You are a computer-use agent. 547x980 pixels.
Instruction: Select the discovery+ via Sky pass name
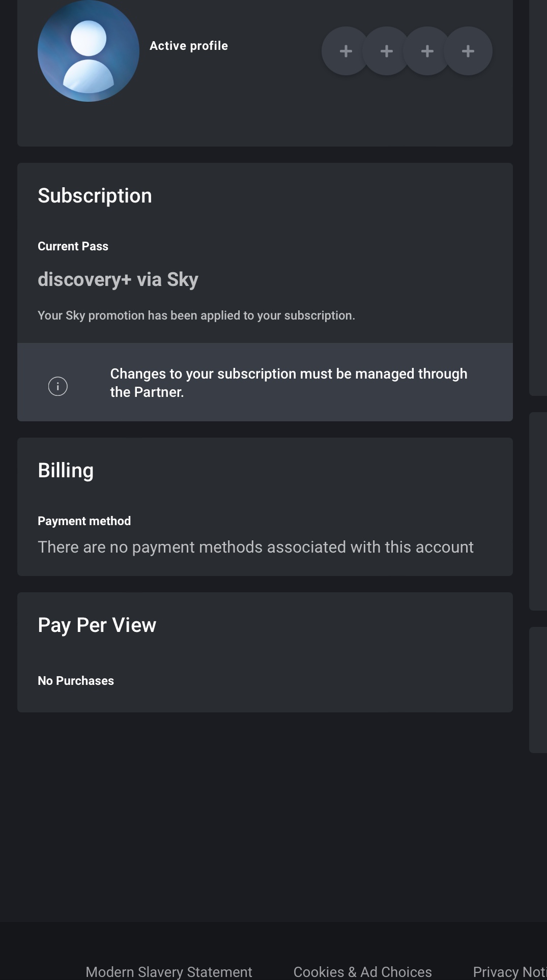[118, 279]
